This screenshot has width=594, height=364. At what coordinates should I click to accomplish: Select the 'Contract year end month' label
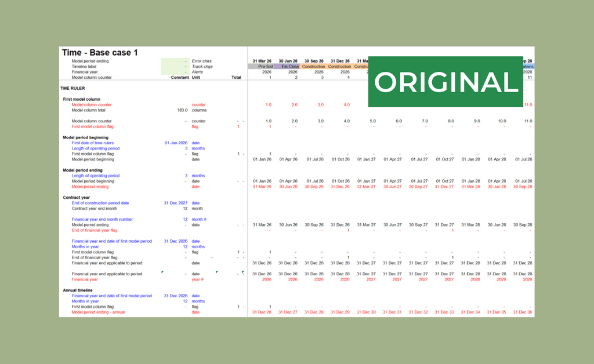coord(95,209)
